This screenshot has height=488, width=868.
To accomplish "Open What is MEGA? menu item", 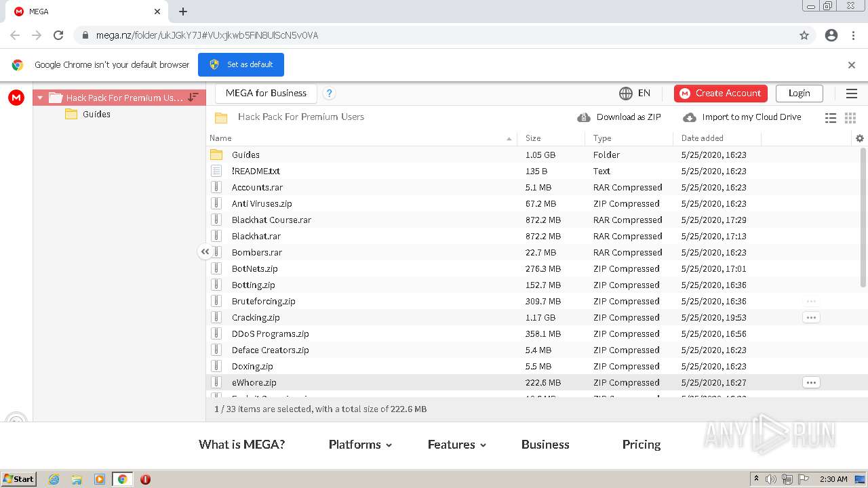I will [241, 445].
